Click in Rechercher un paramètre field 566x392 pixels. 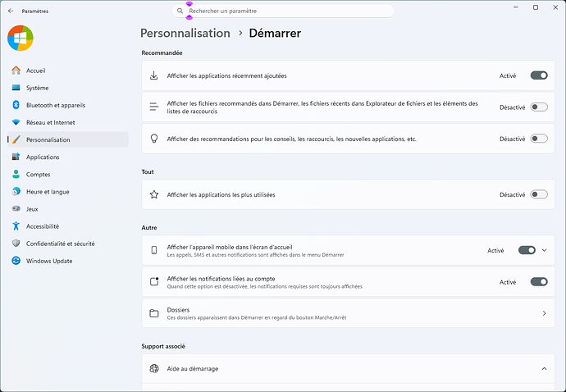click(x=283, y=11)
